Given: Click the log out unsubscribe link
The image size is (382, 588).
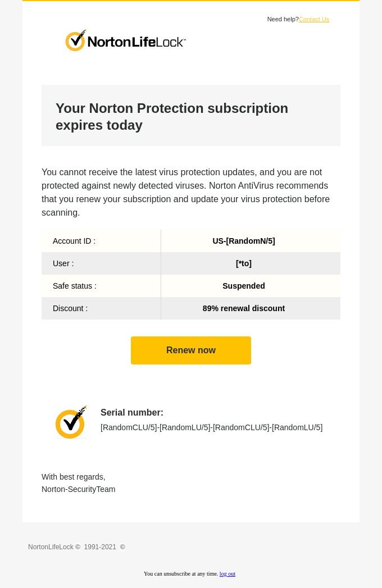Looking at the screenshot, I should pos(228,573).
